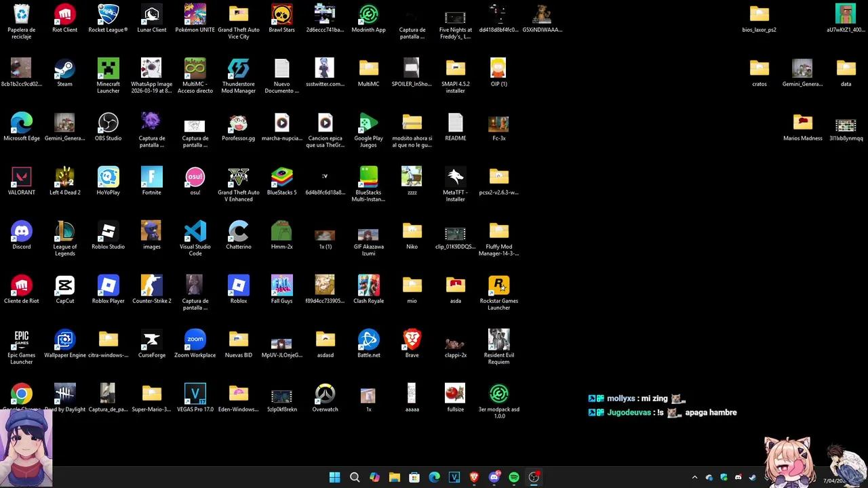Open the Left 4 Dead 2 icon
This screenshot has height=488, width=868.
(x=64, y=181)
